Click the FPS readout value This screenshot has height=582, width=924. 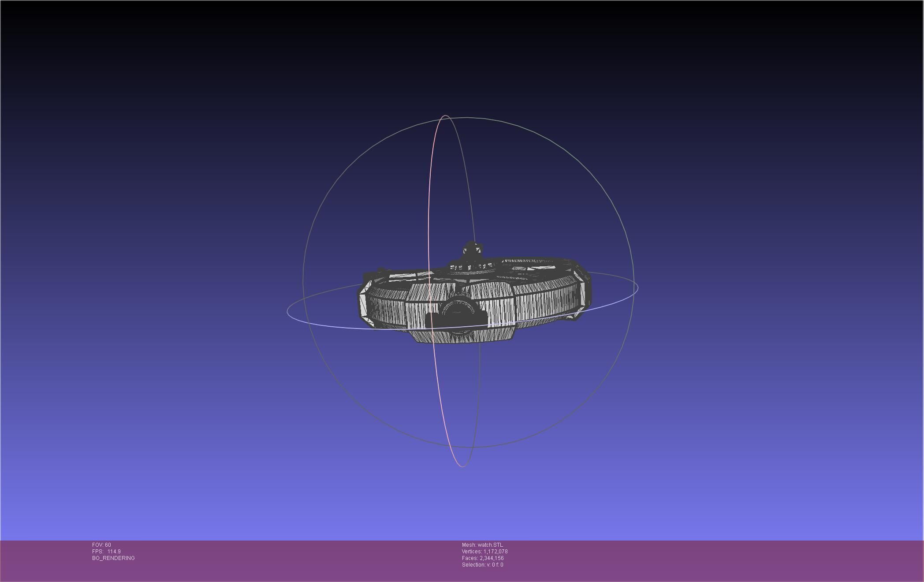[114, 552]
